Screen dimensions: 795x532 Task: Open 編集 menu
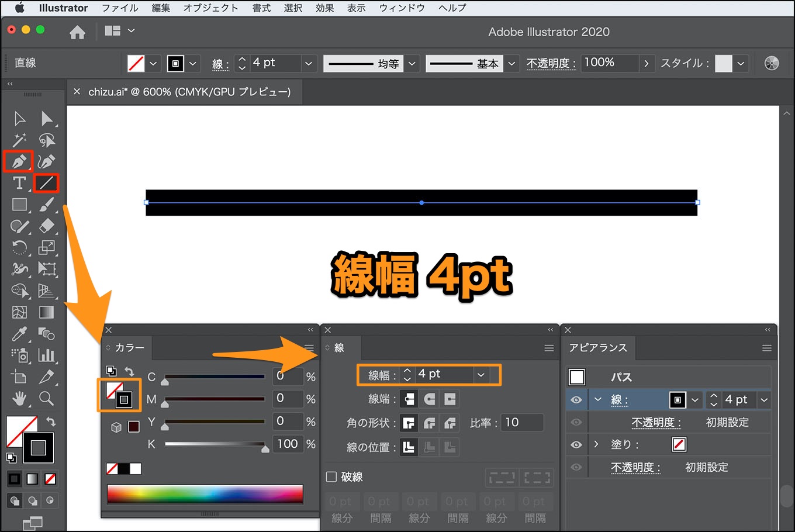tap(161, 8)
